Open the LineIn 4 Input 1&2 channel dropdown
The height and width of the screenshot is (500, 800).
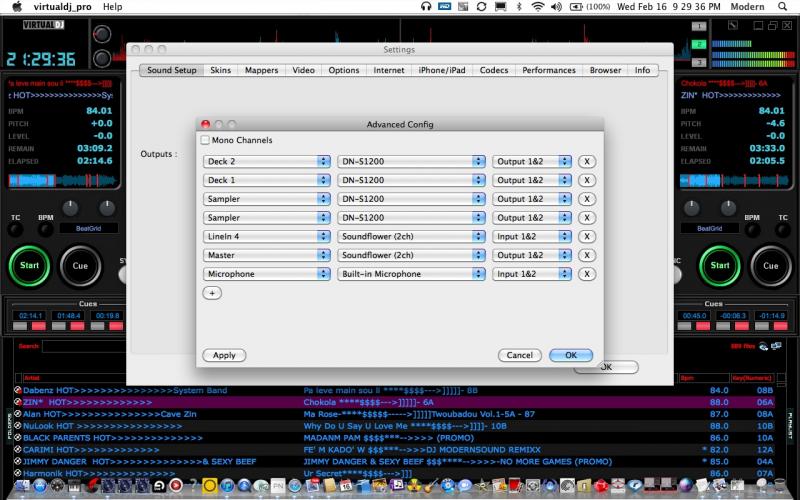tap(532, 236)
